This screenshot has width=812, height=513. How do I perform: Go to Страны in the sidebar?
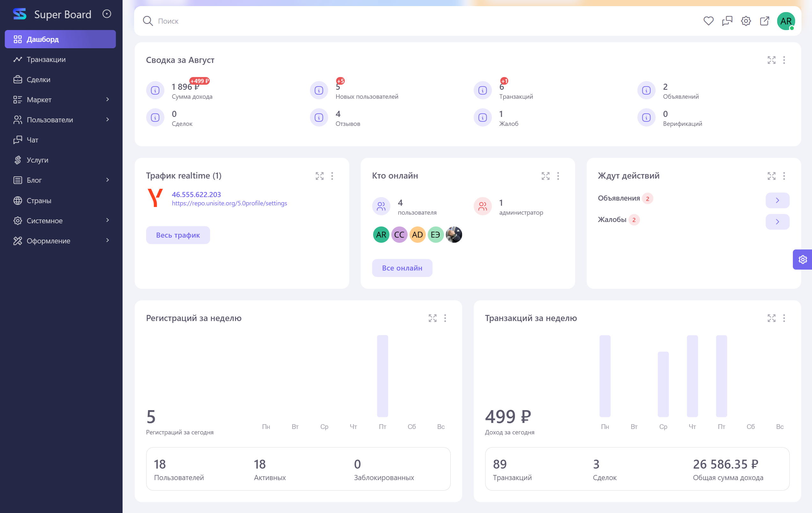point(39,201)
